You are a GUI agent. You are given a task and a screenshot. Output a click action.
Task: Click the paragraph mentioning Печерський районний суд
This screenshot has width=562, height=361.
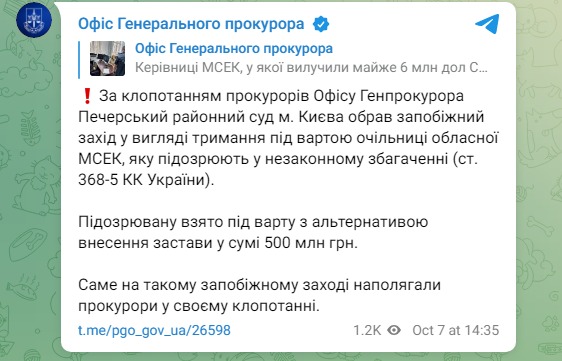click(x=288, y=138)
